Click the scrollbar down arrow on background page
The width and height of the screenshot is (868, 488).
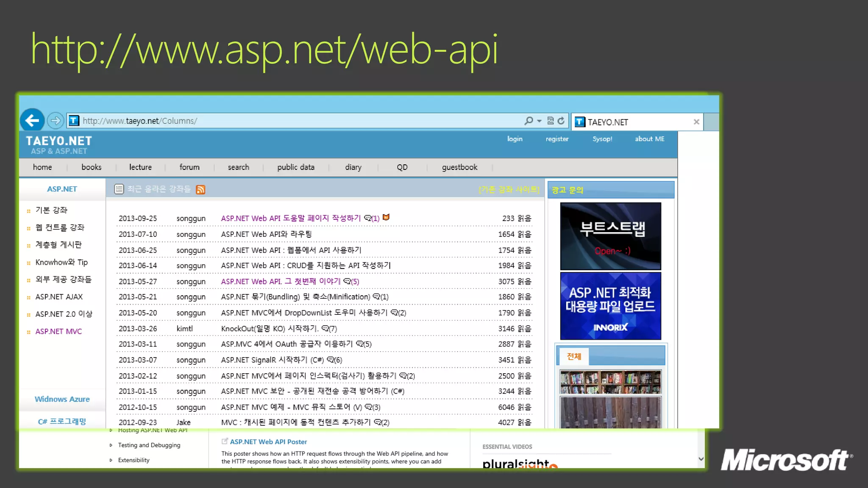pos(701,459)
